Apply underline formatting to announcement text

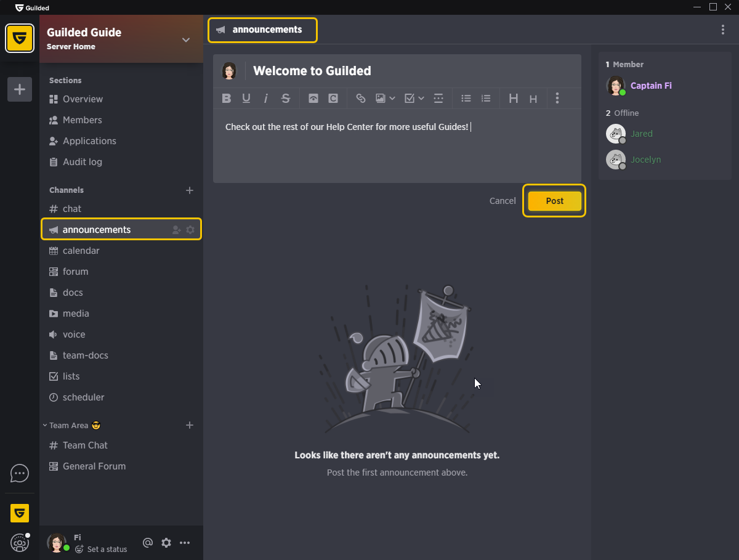tap(246, 99)
